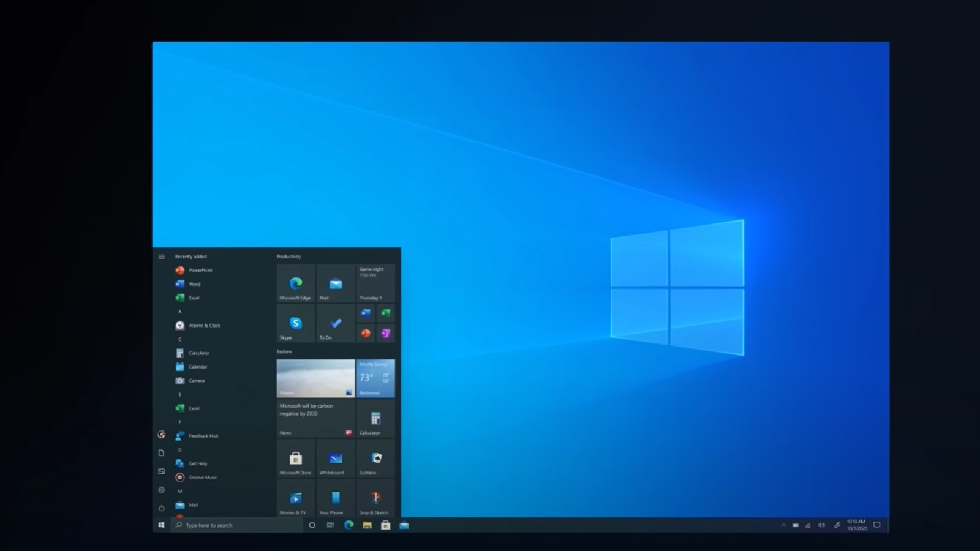Open the taskbar clock showing 10:10 AM

pos(856,525)
